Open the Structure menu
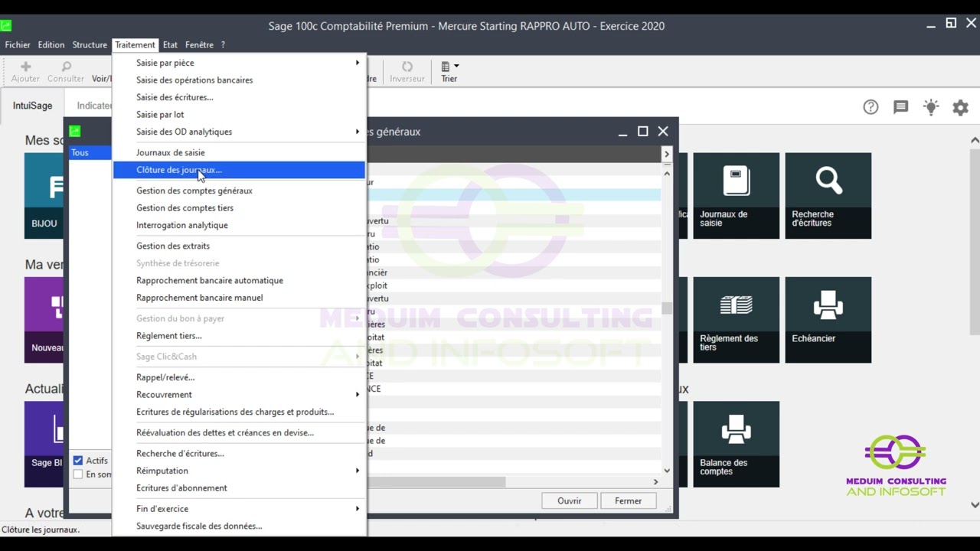The width and height of the screenshot is (980, 551). coord(90,45)
